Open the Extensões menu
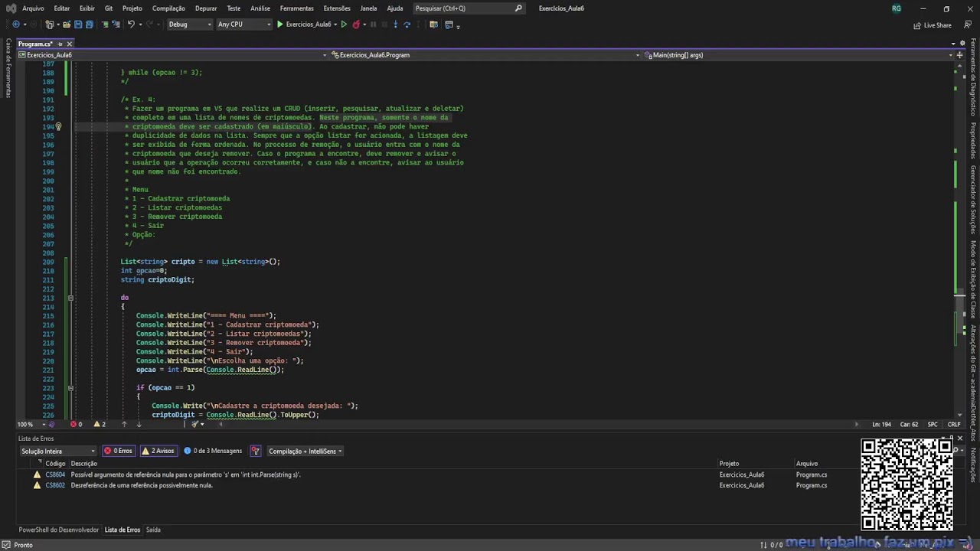This screenshot has height=551, width=980. (x=337, y=8)
